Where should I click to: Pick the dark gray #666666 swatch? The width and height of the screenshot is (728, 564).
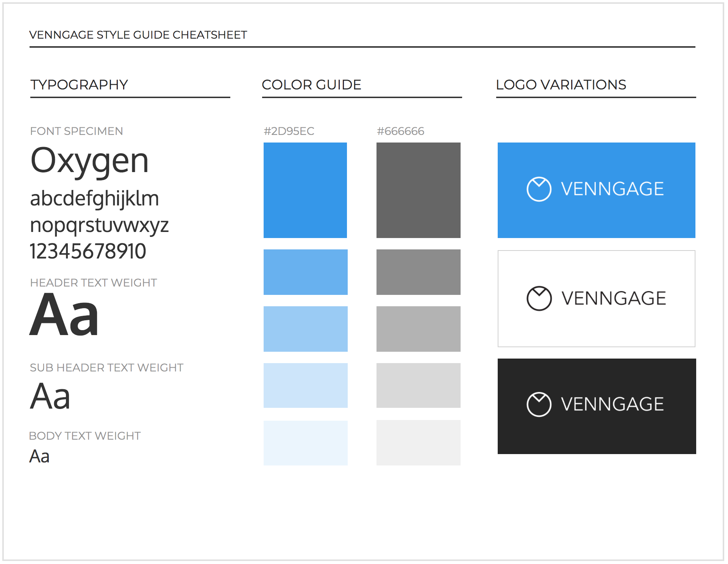[418, 190]
